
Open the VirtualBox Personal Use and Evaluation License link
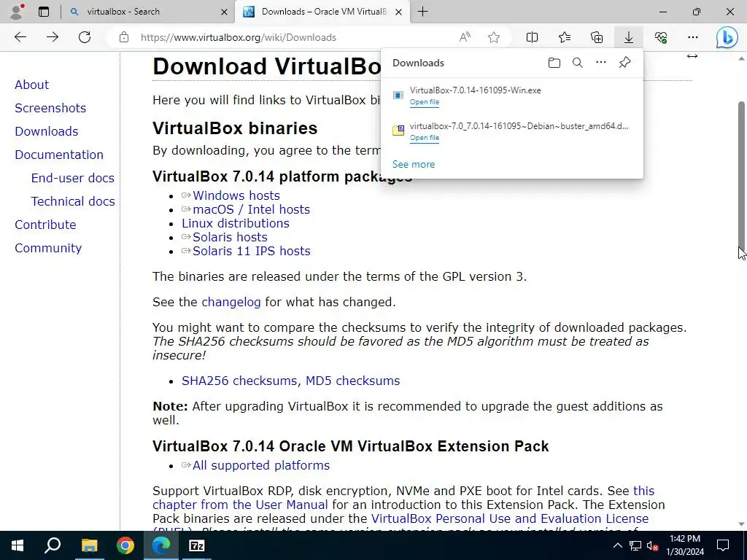[510, 518]
